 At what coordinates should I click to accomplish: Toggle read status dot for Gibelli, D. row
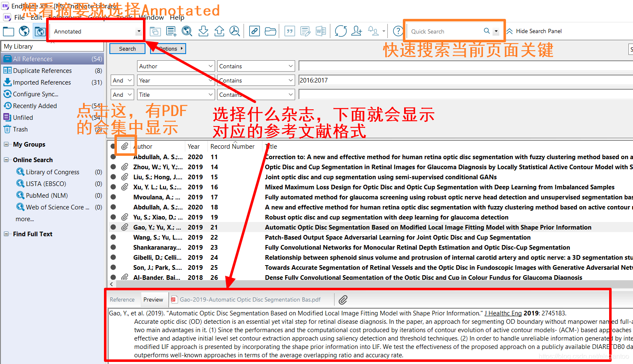[x=113, y=258]
